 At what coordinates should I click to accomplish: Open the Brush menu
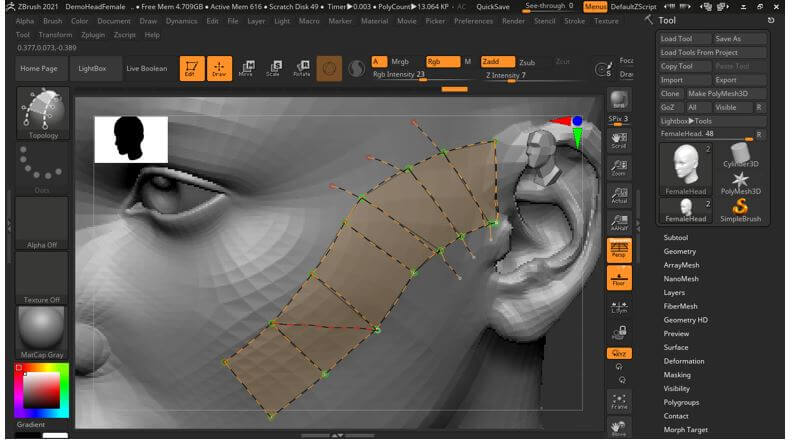point(52,21)
